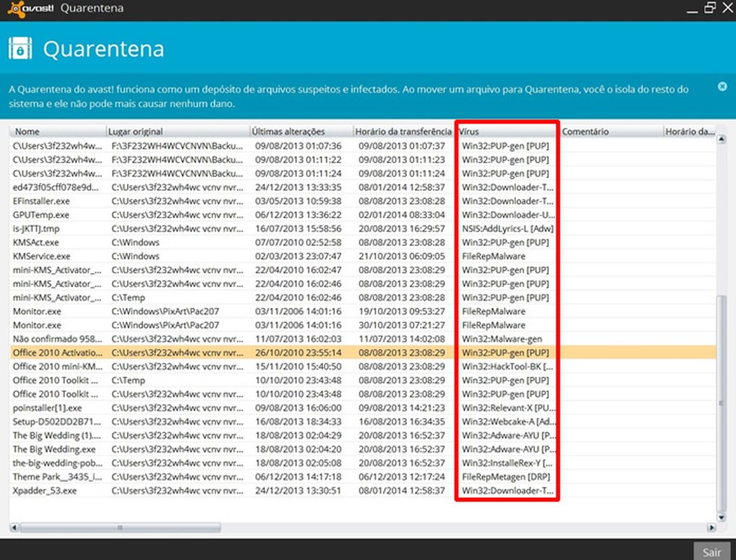Click C:\Windows\PixArt\Pac207 path, 19/10/2013 row
Screen dimensions: 736x560
pyautogui.click(x=165, y=312)
